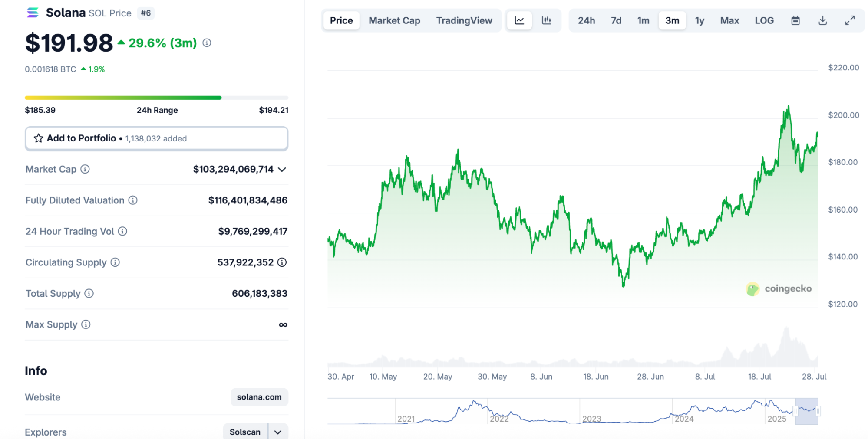Switch to TradingView tab

[464, 20]
